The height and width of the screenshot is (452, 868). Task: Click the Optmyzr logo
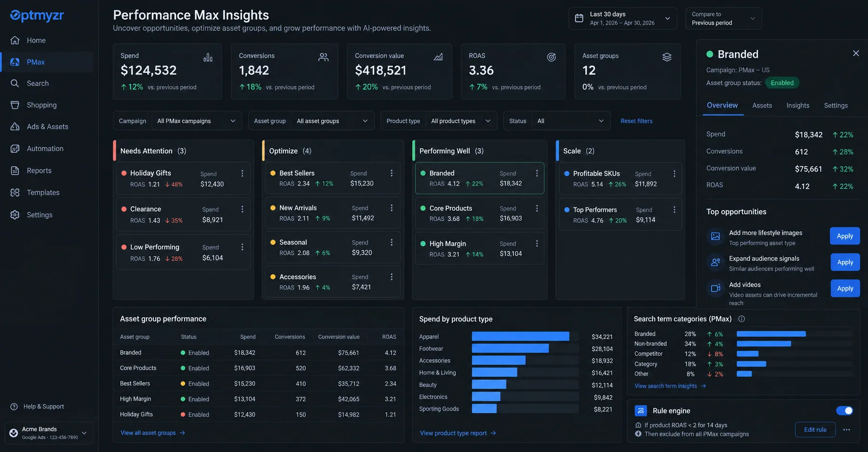click(37, 15)
